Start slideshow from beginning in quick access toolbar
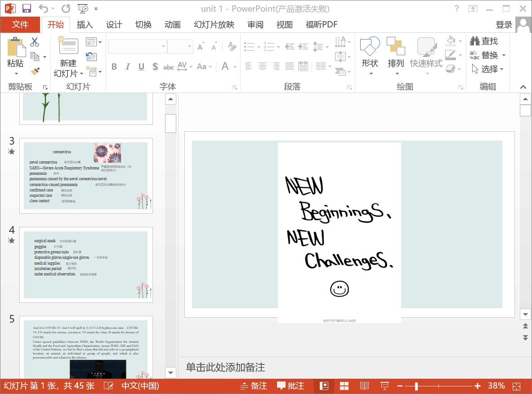The height and width of the screenshot is (394, 532). [x=82, y=9]
